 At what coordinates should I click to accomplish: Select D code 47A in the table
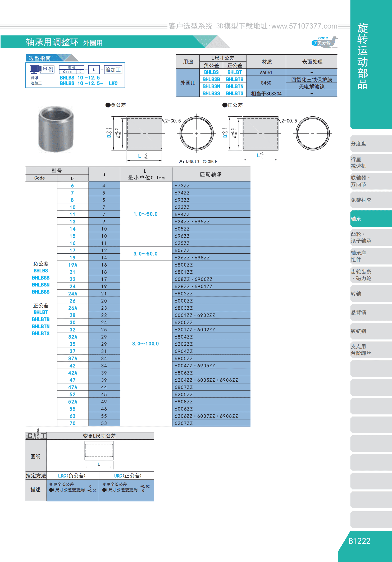[72, 387]
